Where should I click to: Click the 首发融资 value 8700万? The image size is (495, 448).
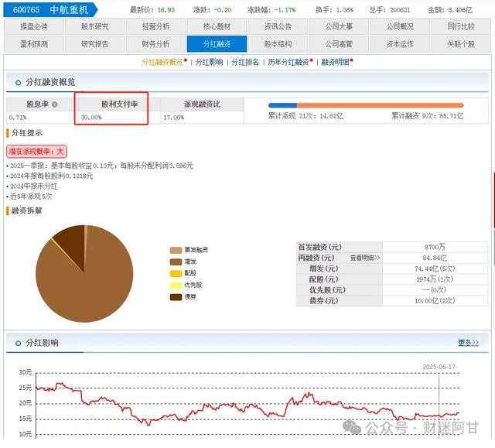point(435,247)
